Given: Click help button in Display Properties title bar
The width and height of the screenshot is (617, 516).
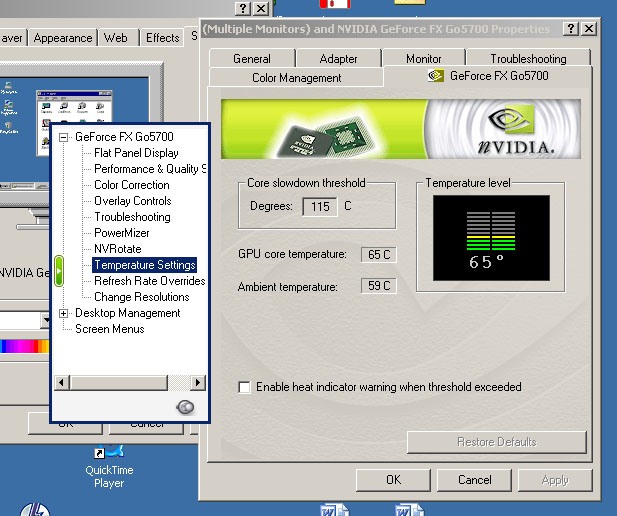Looking at the screenshot, I should click(243, 8).
